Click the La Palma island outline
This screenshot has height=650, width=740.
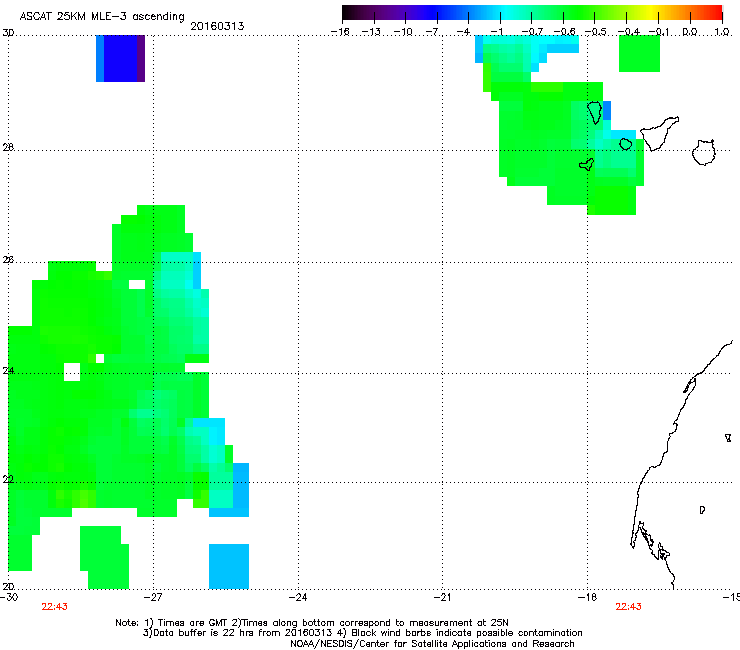pyautogui.click(x=595, y=112)
